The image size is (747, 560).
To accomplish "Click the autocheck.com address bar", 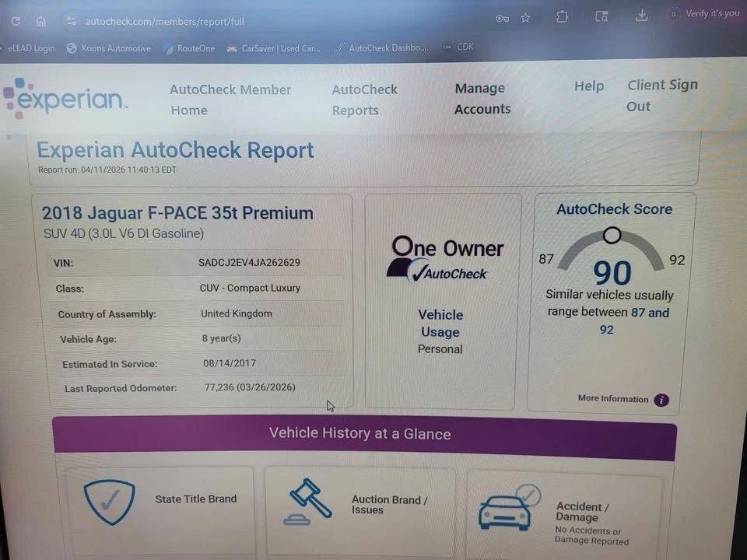I will (x=164, y=22).
